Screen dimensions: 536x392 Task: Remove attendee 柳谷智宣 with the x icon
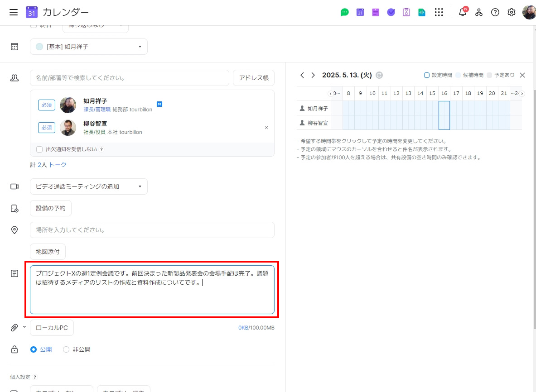(266, 128)
